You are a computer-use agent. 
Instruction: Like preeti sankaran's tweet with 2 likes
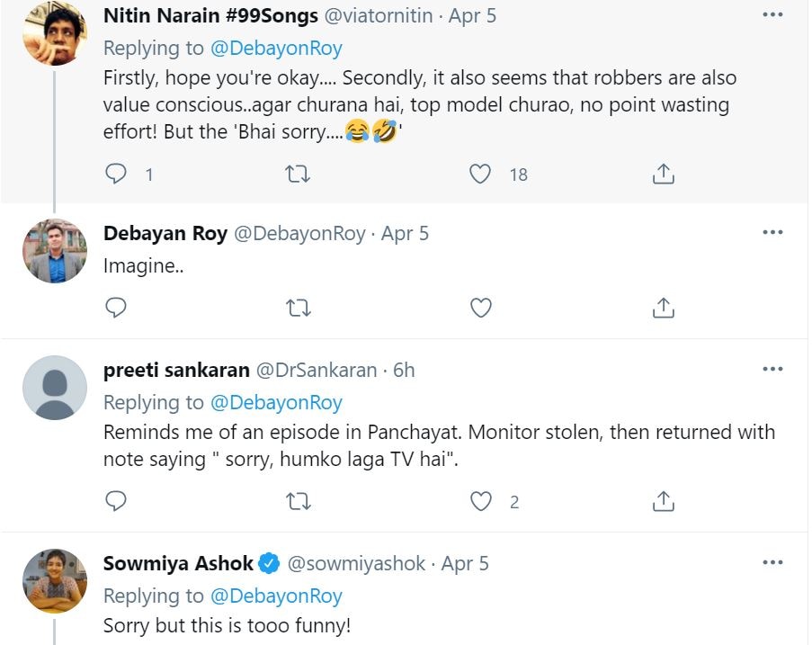[x=481, y=501]
